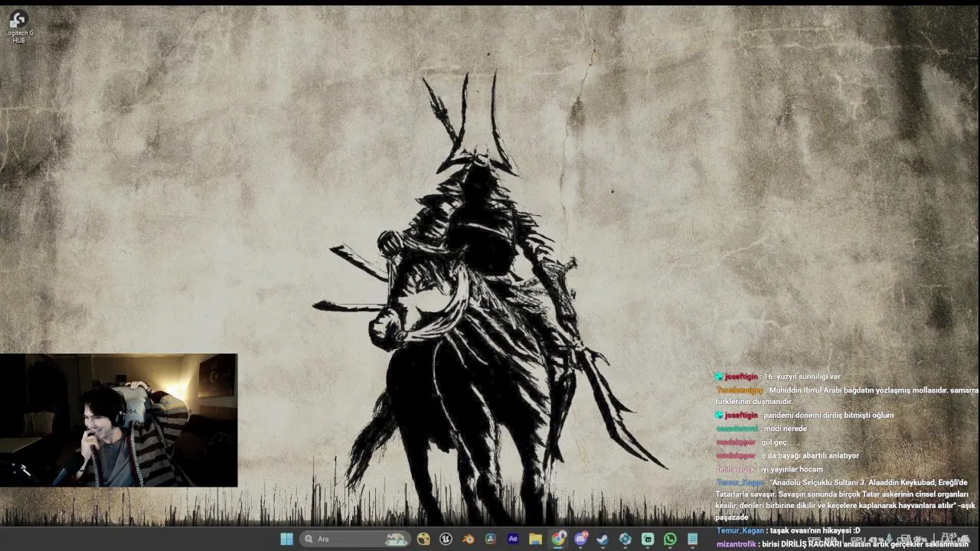
Task: Open WhatsApp from the taskbar
Action: 670,539
